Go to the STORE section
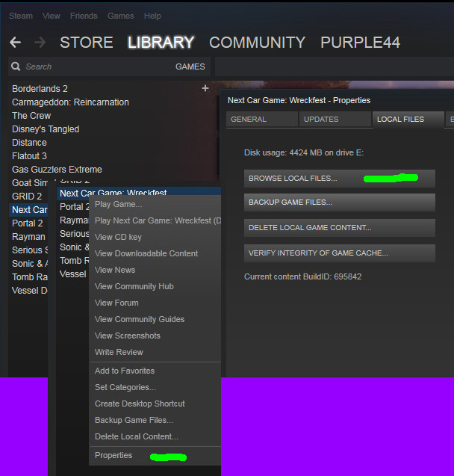The image size is (454, 476). (87, 42)
